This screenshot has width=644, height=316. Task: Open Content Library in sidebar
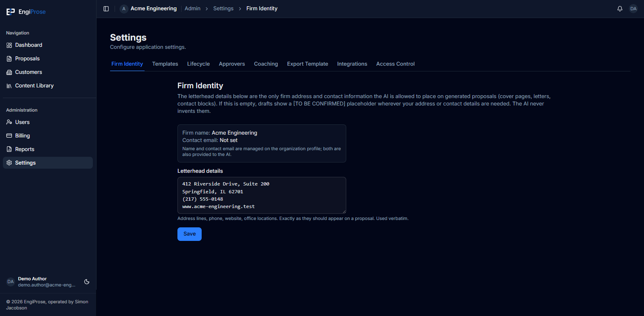click(x=48, y=86)
